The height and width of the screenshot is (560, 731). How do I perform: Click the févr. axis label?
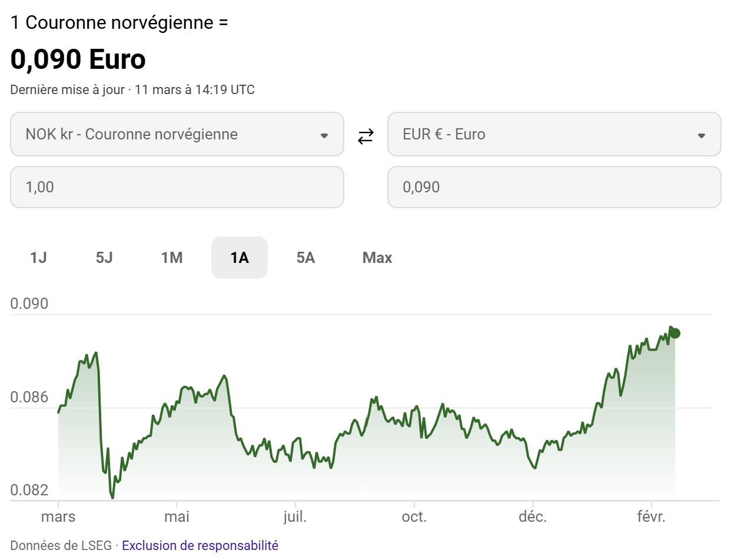(652, 517)
